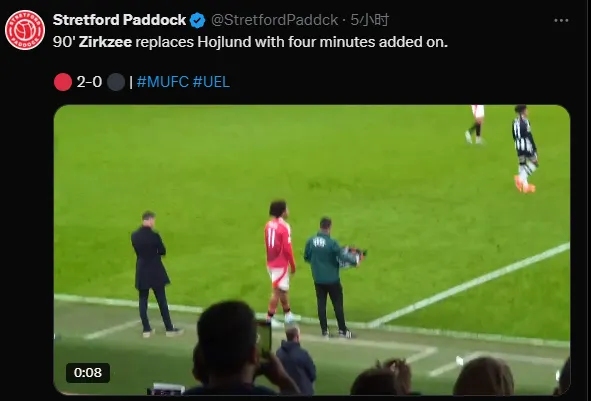Click the 2-0 score text
This screenshot has width=591, height=401.
tap(89, 82)
